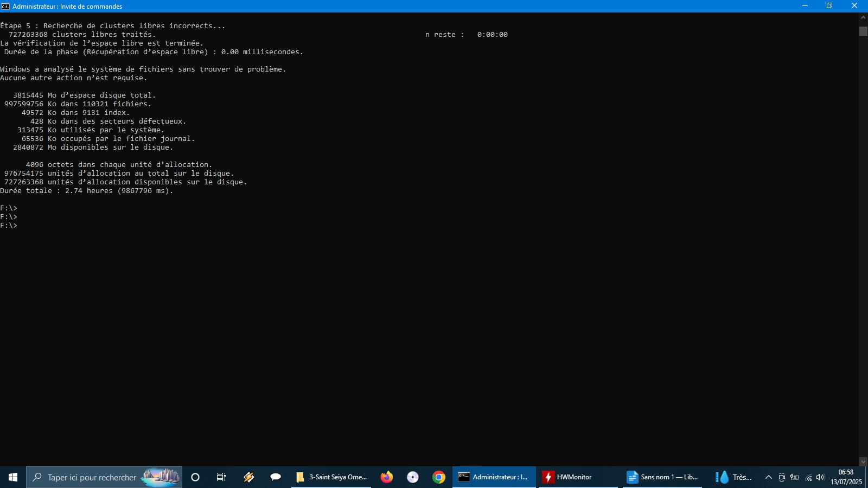This screenshot has height=488, width=868.
Task: Open the weather widget showing Très...
Action: tap(733, 477)
